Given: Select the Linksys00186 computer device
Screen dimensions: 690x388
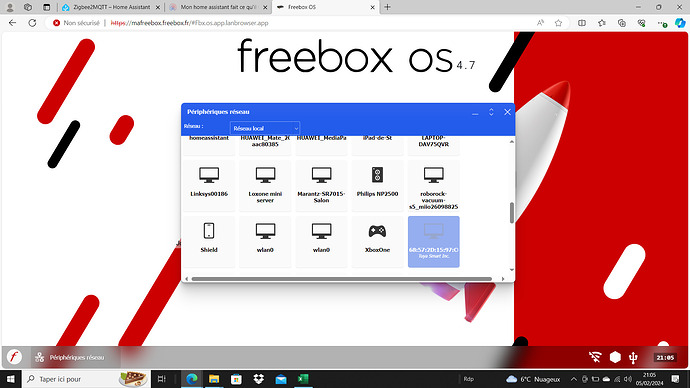Looking at the screenshot, I should click(x=209, y=185).
